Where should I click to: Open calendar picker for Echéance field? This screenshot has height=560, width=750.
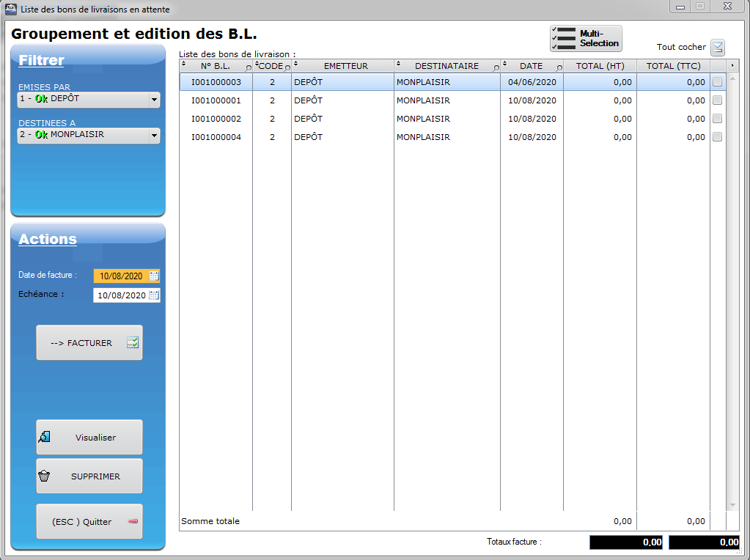pyautogui.click(x=154, y=295)
